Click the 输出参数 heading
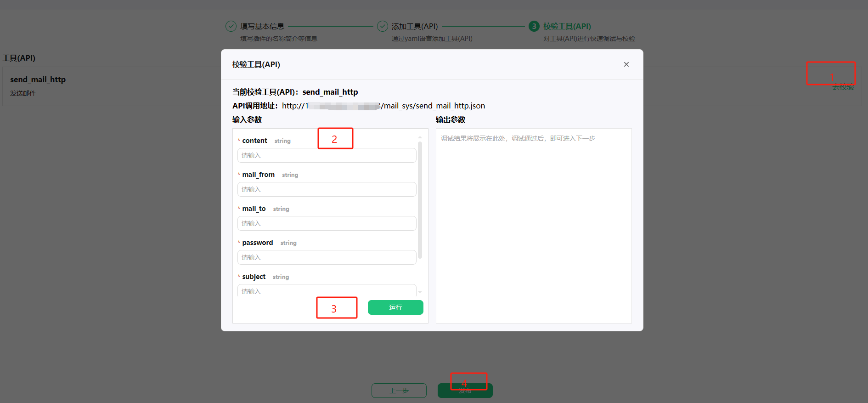This screenshot has width=868, height=403. click(451, 119)
